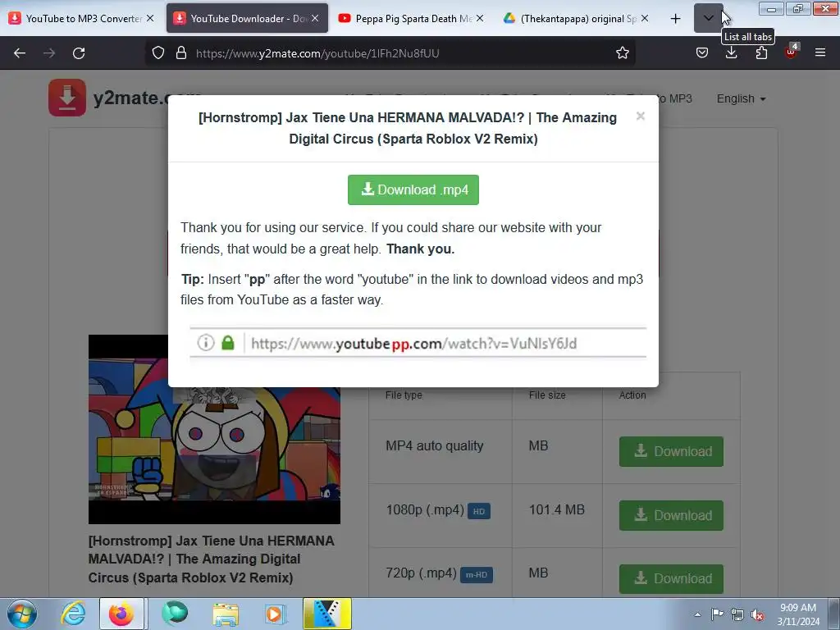Click the Action Center flag icon
The width and height of the screenshot is (840, 630).
point(717,614)
